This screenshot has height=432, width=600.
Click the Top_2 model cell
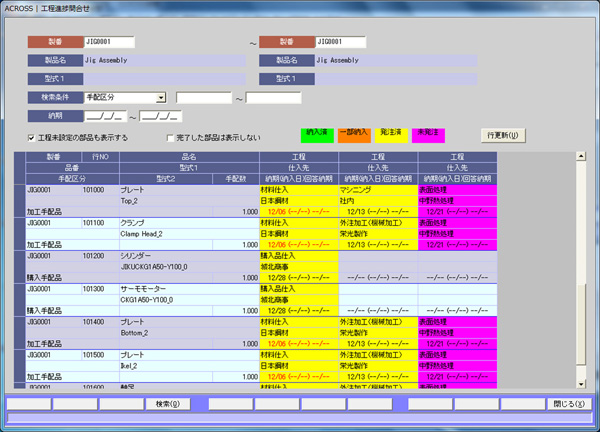click(189, 201)
